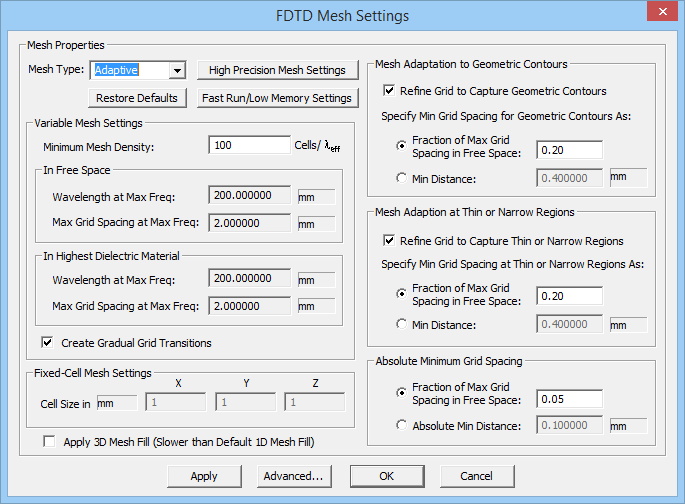Select Fast Run/Low Memory Settings

(x=276, y=98)
